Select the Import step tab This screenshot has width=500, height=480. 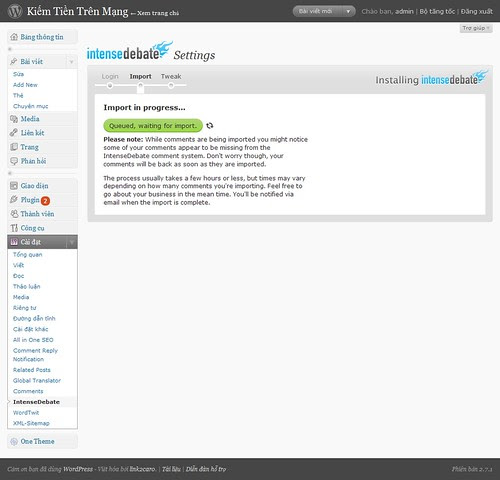pyautogui.click(x=140, y=76)
